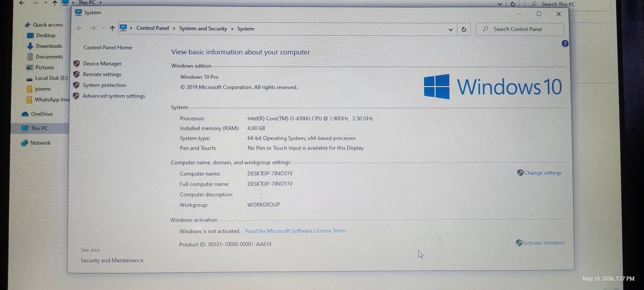Click the shield icon beside Device Manager
644x290 pixels.
76,64
